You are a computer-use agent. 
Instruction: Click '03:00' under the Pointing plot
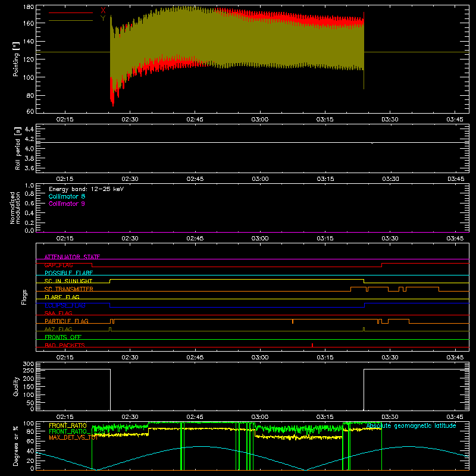point(260,120)
